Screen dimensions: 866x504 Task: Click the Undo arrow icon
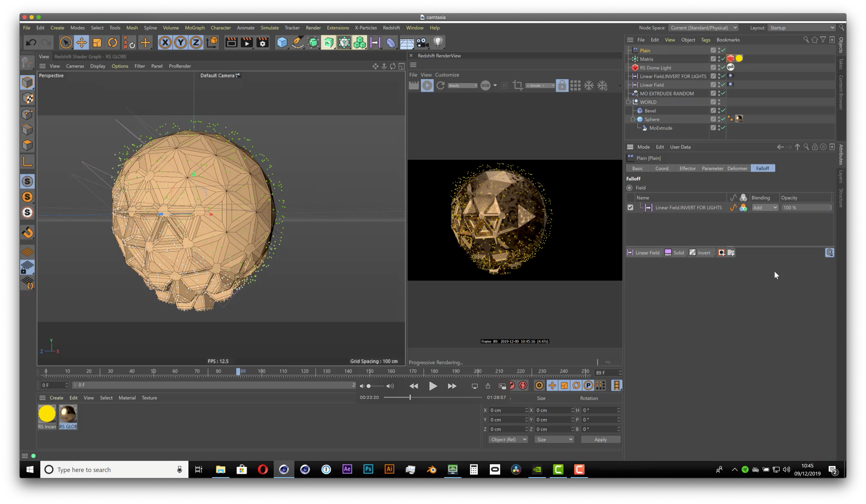[31, 43]
